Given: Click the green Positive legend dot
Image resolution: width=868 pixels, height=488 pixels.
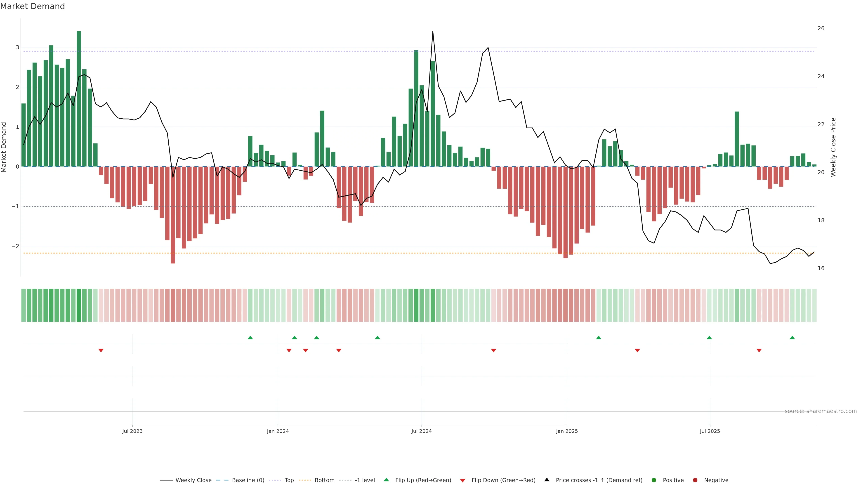Looking at the screenshot, I should pos(654,480).
